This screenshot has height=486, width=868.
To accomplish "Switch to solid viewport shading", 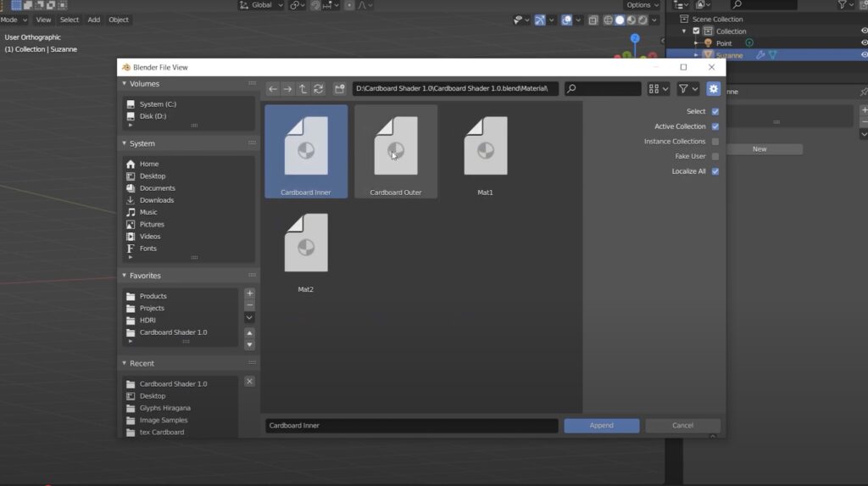I will (620, 20).
